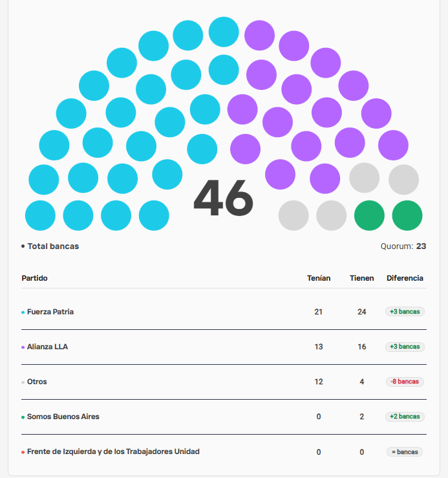Click the Otros party label
Viewport: 448px width, 478px height.
pyautogui.click(x=37, y=382)
